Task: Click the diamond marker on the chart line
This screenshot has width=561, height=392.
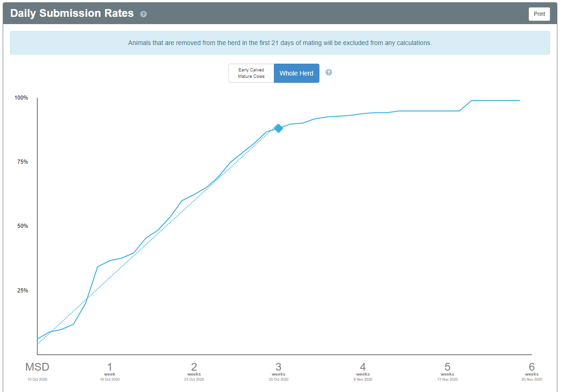Action: (278, 128)
